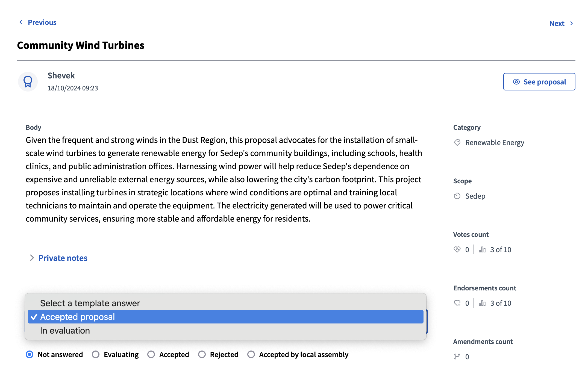Click the Previous chevron arrow
Screen dimensions: 588x365
(21, 22)
